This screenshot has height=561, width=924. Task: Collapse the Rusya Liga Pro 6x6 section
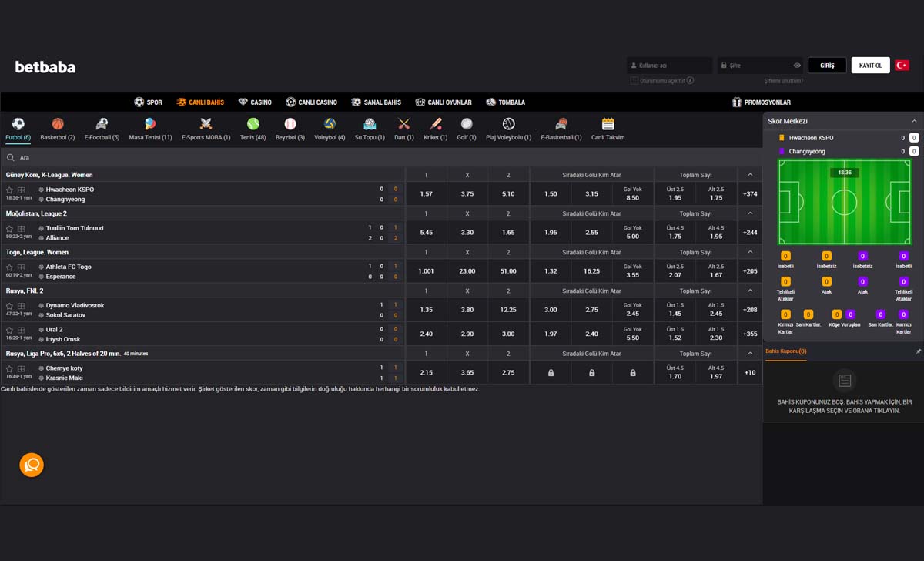click(x=750, y=354)
